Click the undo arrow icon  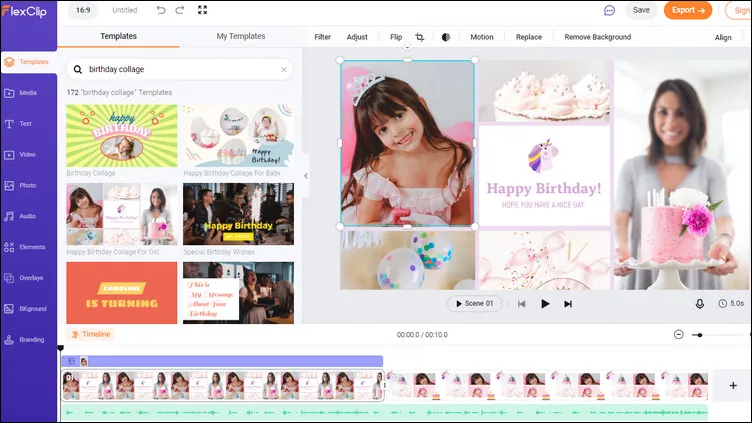pos(161,10)
